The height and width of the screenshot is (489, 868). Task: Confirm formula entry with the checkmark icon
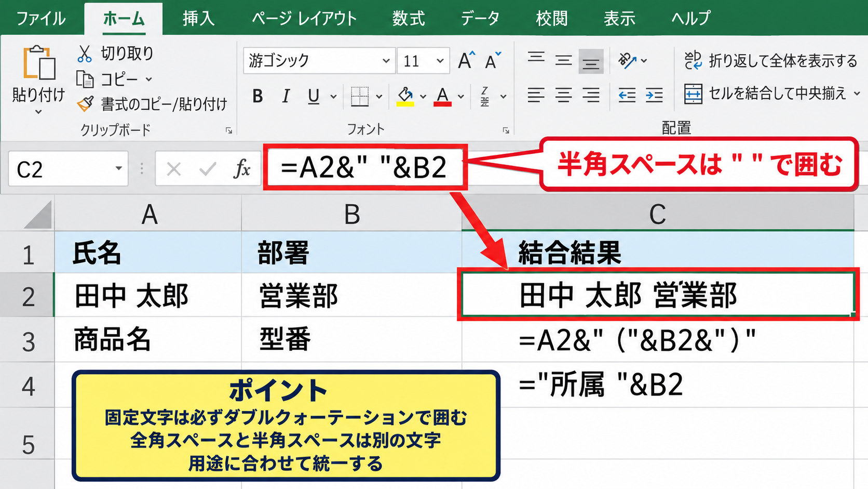[208, 169]
